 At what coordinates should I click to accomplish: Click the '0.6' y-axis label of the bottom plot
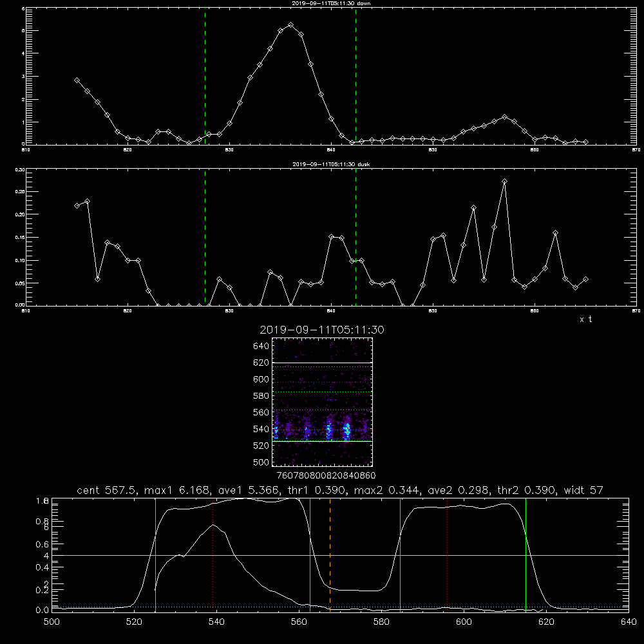coord(42,544)
